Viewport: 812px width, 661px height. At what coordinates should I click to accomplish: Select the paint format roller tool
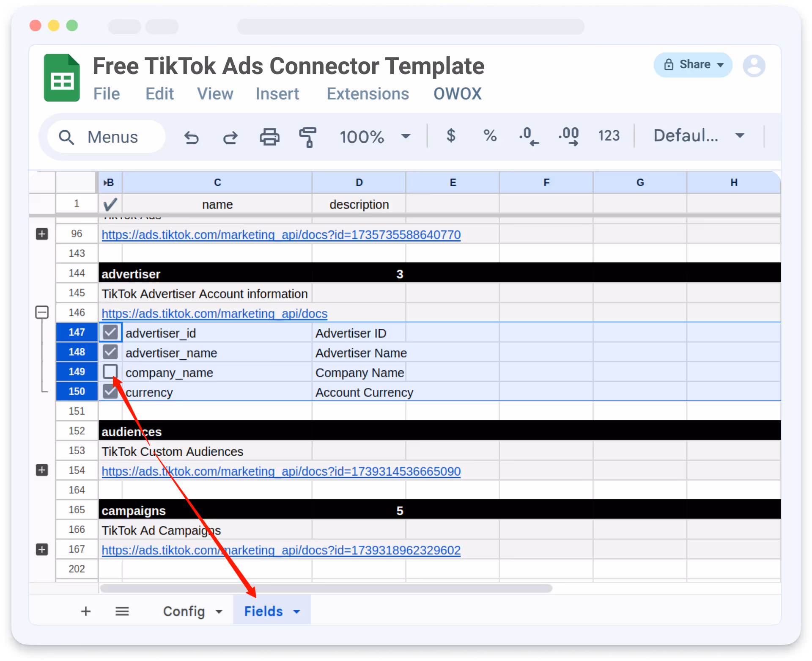point(308,137)
